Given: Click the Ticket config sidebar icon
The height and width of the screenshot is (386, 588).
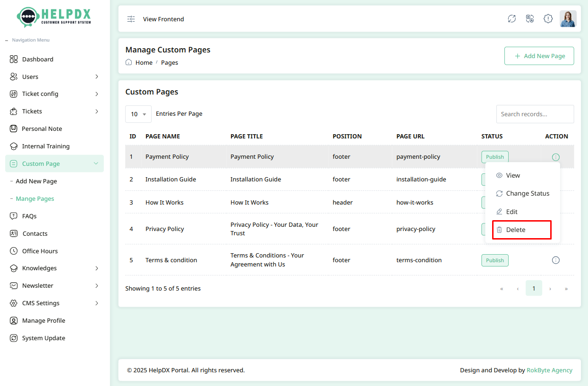Looking at the screenshot, I should click(x=14, y=94).
